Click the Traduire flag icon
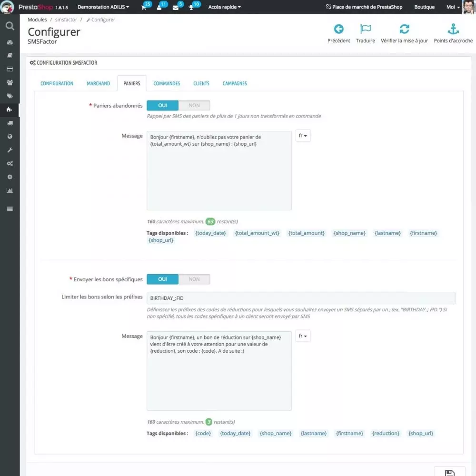Image resolution: width=476 pixels, height=476 pixels. pos(365,29)
